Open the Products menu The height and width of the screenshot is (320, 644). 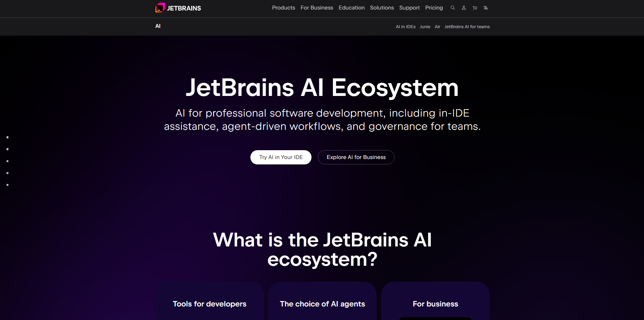click(284, 8)
